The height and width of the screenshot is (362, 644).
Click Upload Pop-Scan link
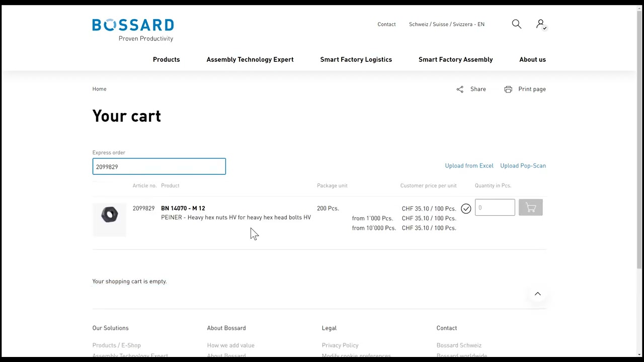[x=523, y=165]
